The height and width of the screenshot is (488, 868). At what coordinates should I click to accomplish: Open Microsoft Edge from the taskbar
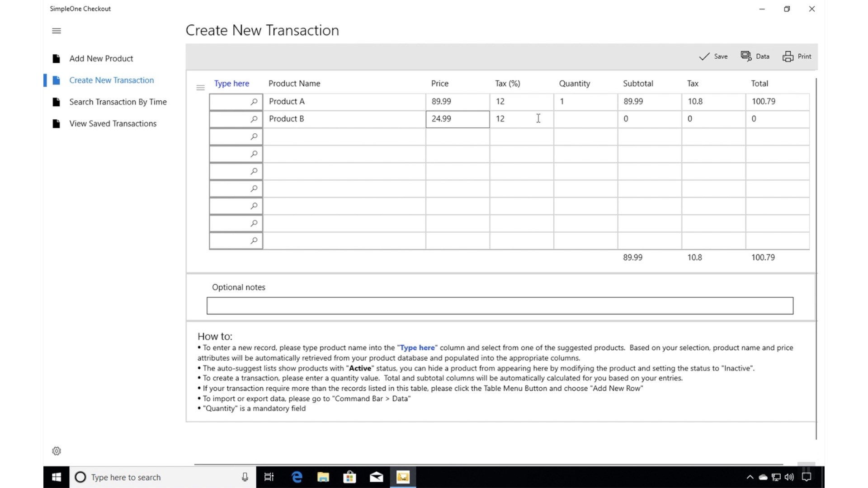click(x=297, y=477)
